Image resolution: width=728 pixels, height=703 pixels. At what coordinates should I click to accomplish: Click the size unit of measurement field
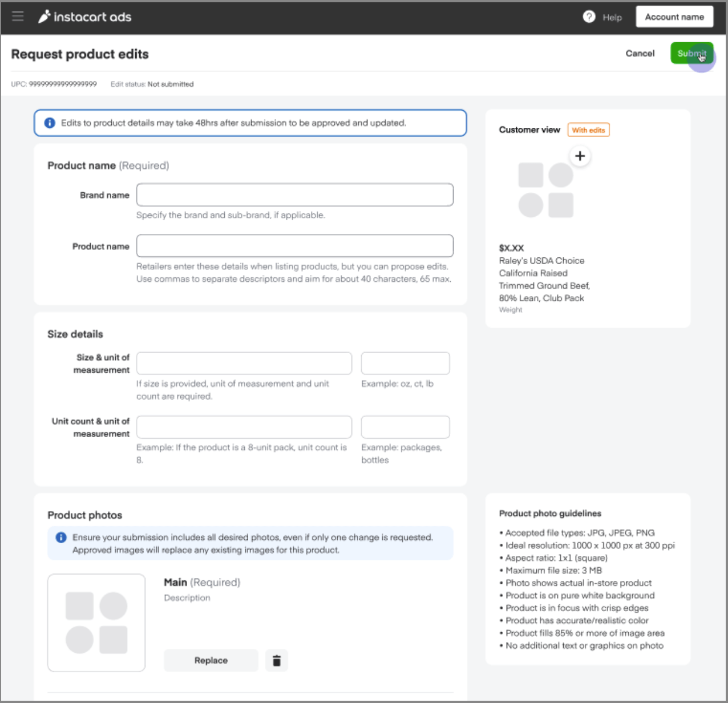click(x=405, y=363)
